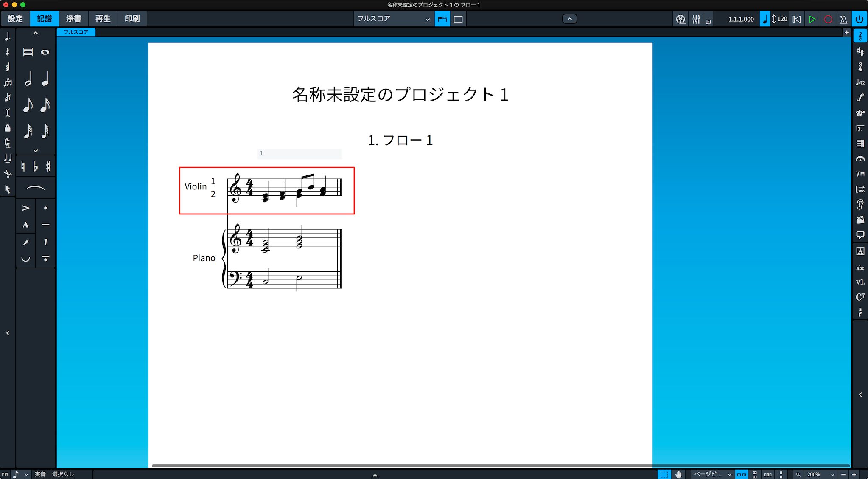The height and width of the screenshot is (479, 868).
Task: Open フルスコア layout selector dropdown
Action: click(394, 19)
